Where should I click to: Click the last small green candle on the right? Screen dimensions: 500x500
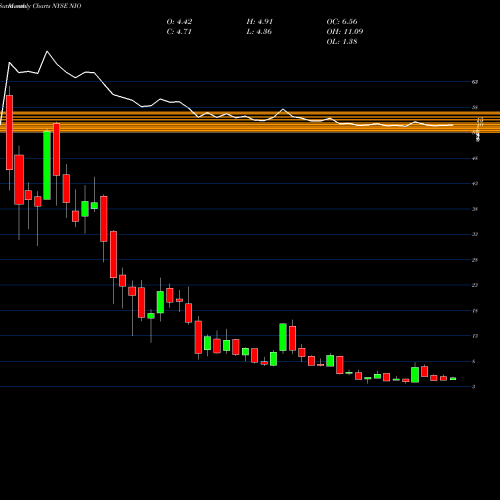tap(453, 379)
